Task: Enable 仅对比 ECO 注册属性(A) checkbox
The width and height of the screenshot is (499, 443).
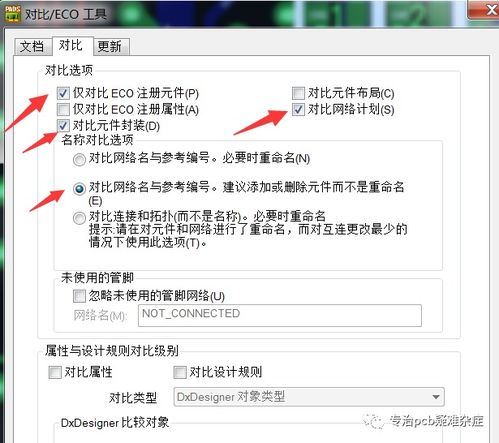Action: [63, 109]
